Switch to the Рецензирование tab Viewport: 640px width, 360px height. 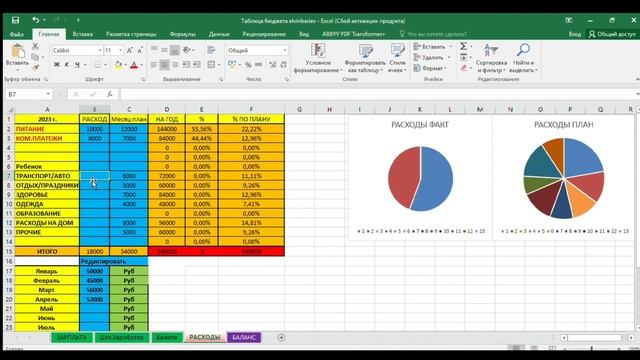(x=264, y=34)
